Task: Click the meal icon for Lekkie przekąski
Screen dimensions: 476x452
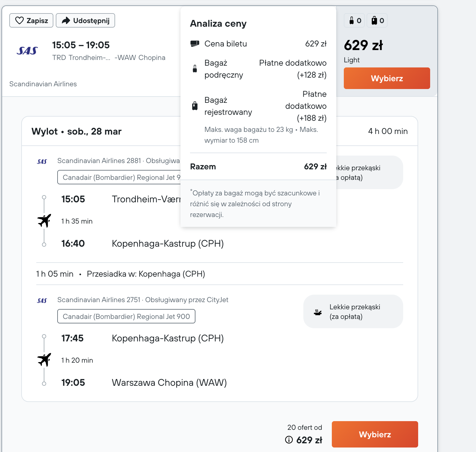Action: (318, 312)
